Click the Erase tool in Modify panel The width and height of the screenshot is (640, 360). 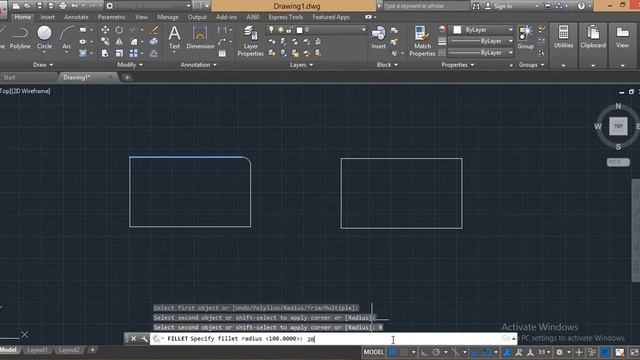(153, 30)
